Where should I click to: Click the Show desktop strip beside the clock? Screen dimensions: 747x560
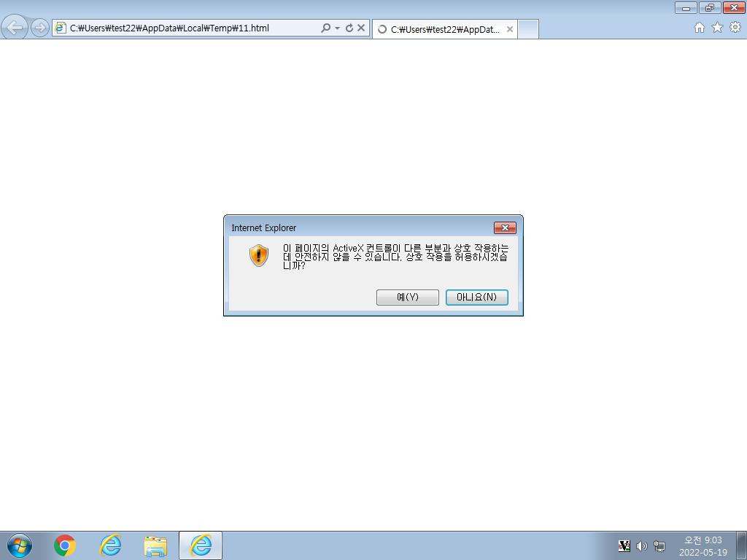[742, 545]
